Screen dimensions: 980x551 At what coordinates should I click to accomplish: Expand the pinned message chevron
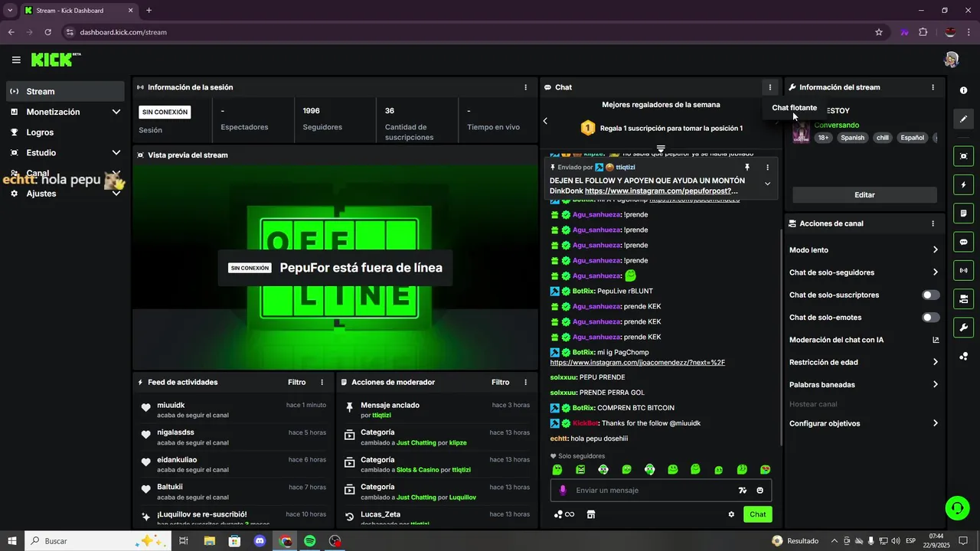767,184
